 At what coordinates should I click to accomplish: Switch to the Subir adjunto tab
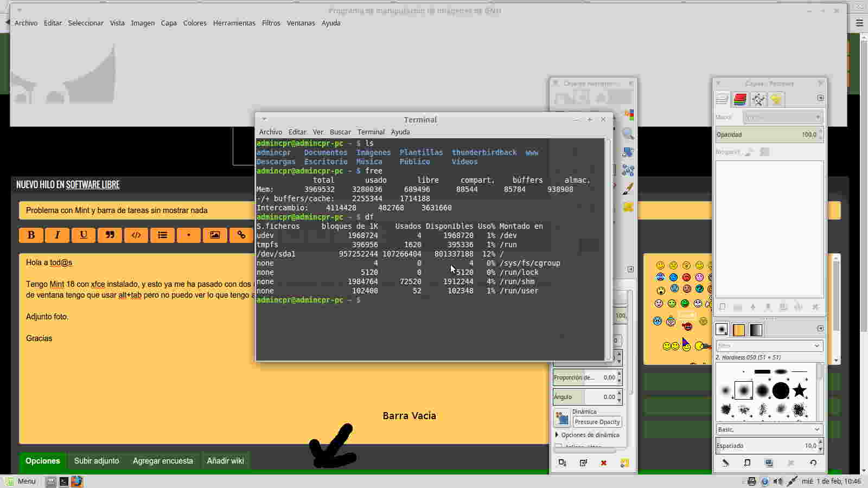97,461
